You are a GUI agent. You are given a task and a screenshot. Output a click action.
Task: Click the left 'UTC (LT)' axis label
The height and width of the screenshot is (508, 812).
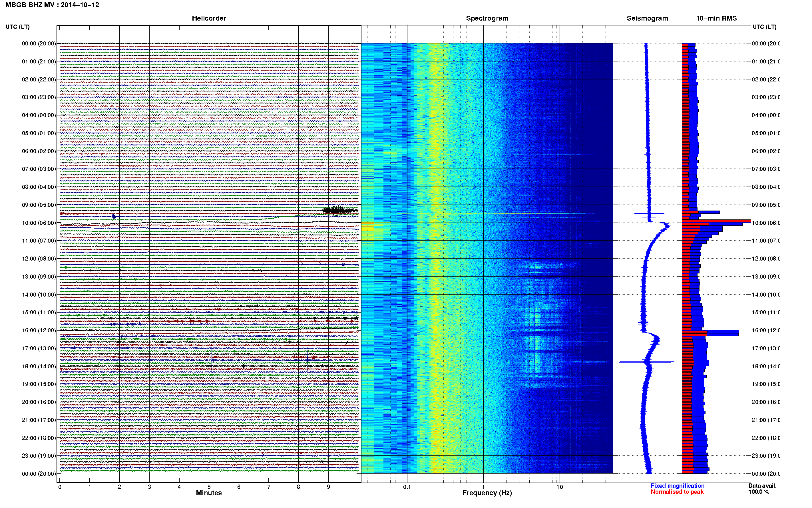17,27
